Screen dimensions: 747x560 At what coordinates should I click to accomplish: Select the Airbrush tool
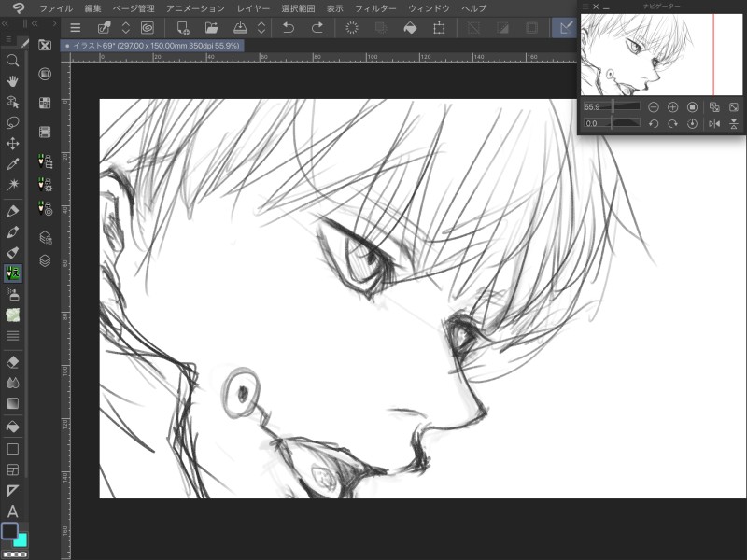coord(12,294)
